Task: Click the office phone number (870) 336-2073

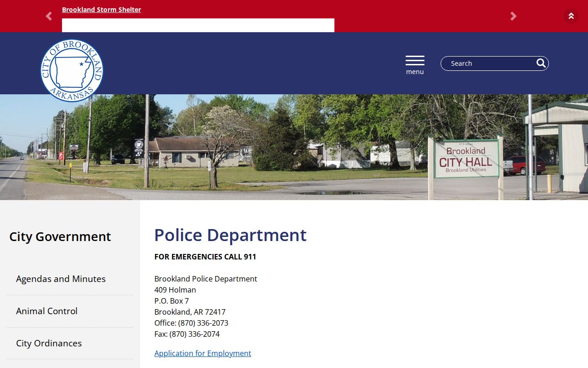Action: pyautogui.click(x=203, y=323)
